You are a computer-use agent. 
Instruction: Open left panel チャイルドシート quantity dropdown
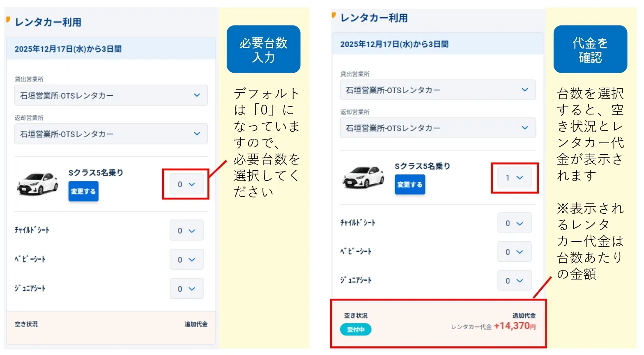(x=186, y=230)
